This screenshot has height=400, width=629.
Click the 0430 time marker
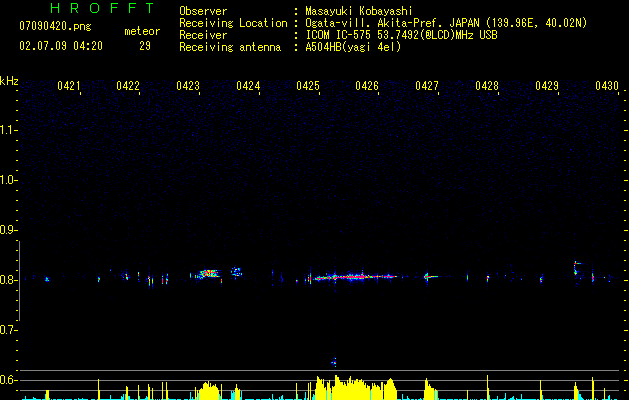point(607,86)
